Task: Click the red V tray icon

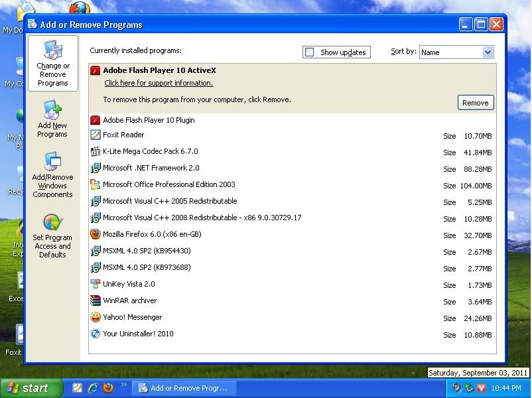Action: point(481,388)
